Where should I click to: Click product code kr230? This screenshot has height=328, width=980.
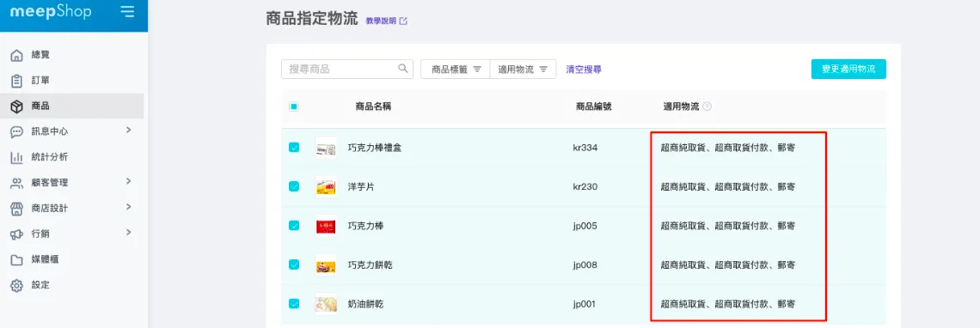click(585, 187)
